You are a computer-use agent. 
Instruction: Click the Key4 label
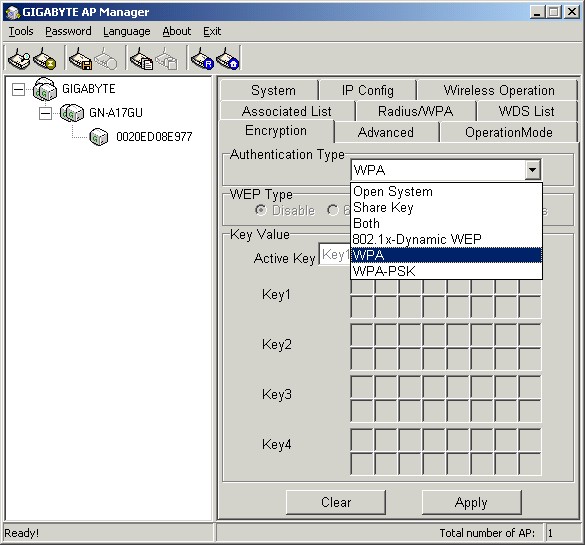point(276,444)
